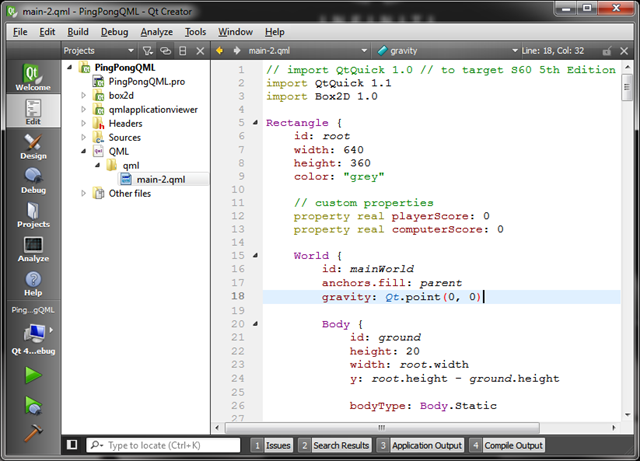
Task: Open the Build menu
Action: point(78,32)
